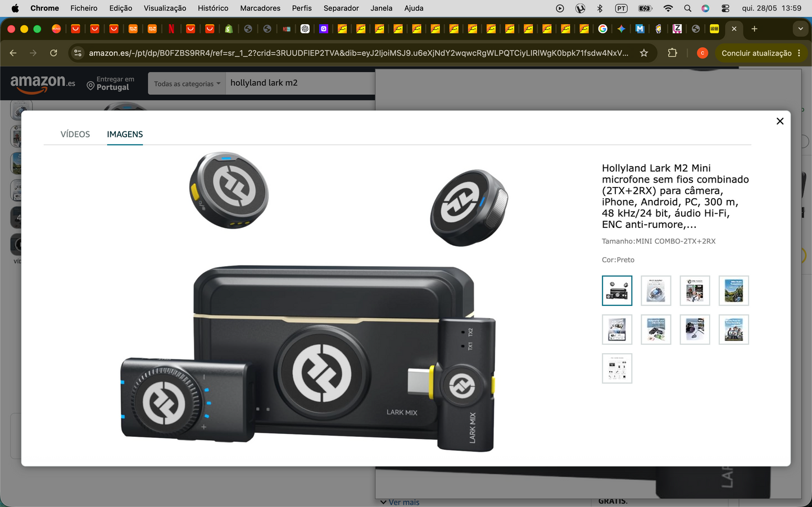This screenshot has height=507, width=812.
Task: Open a new browser tab
Action: pyautogui.click(x=754, y=29)
